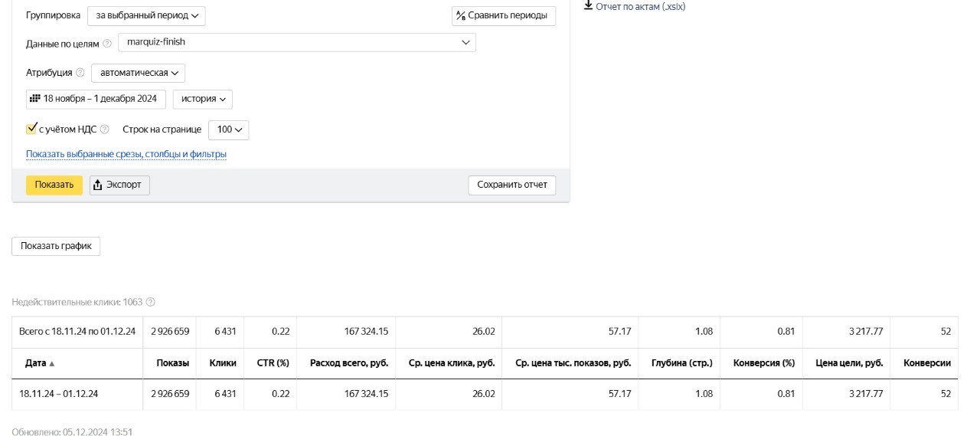Open the 'автоматическая' attribution dropdown
This screenshot has height=436, width=980.
click(x=138, y=73)
